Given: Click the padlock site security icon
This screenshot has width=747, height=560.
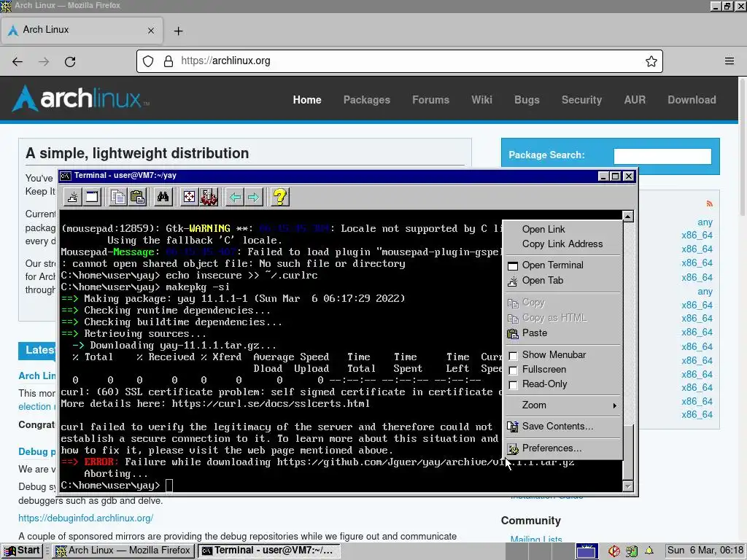Looking at the screenshot, I should click(x=169, y=61).
